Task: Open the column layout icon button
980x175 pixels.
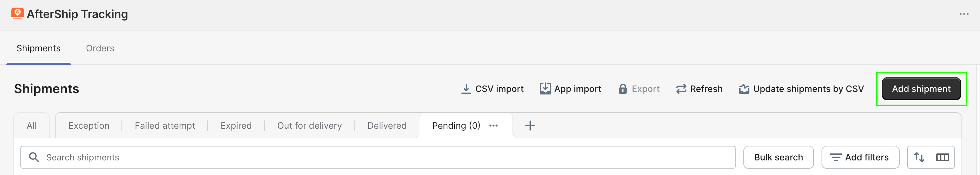Action: tap(942, 157)
